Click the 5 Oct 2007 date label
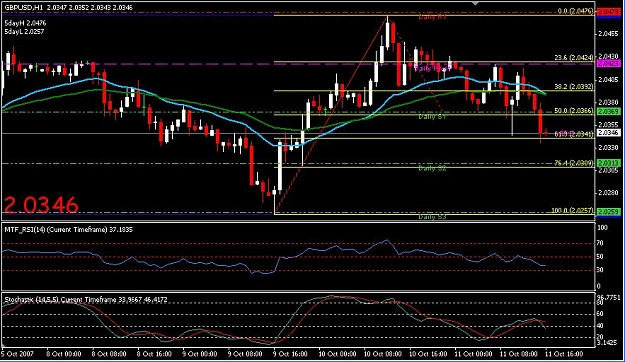This screenshot has height=362, width=625. pyautogui.click(x=18, y=354)
